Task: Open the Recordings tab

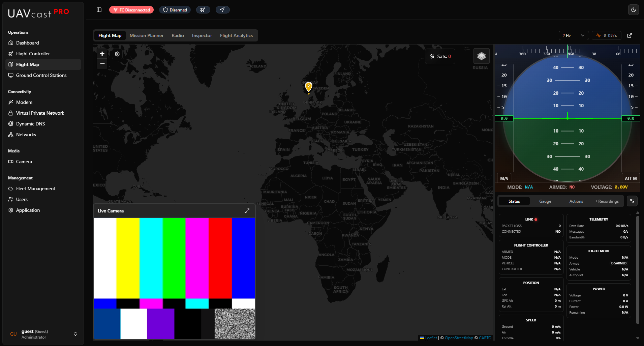Action: (608, 201)
